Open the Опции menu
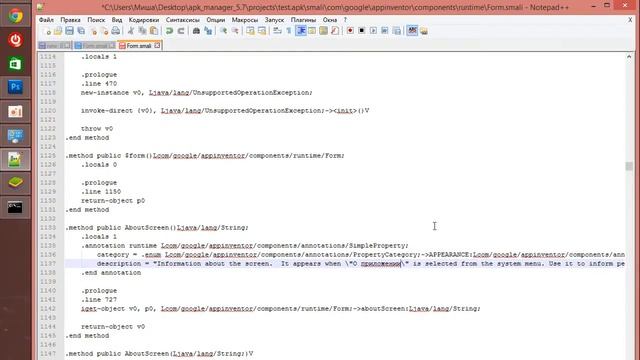This screenshot has height=360, width=640. coord(216,20)
